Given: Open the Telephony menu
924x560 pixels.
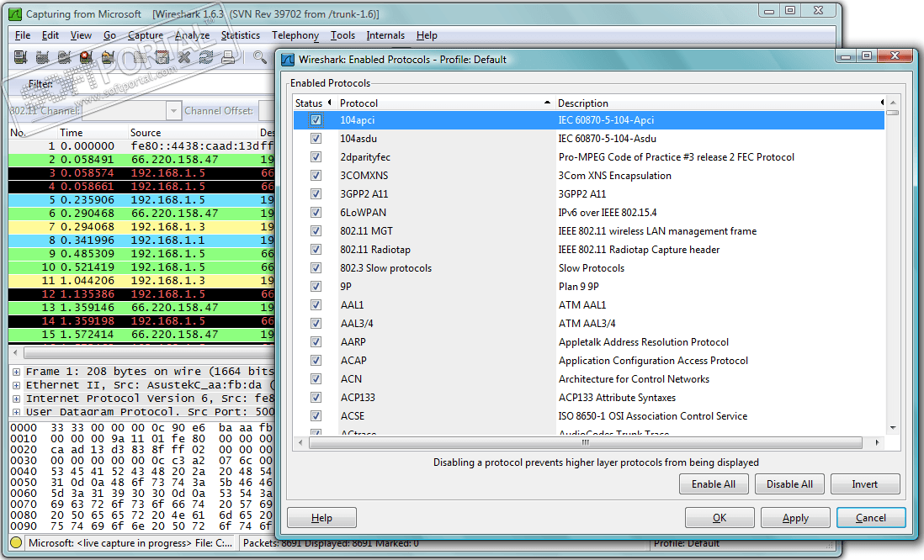Looking at the screenshot, I should click(295, 35).
